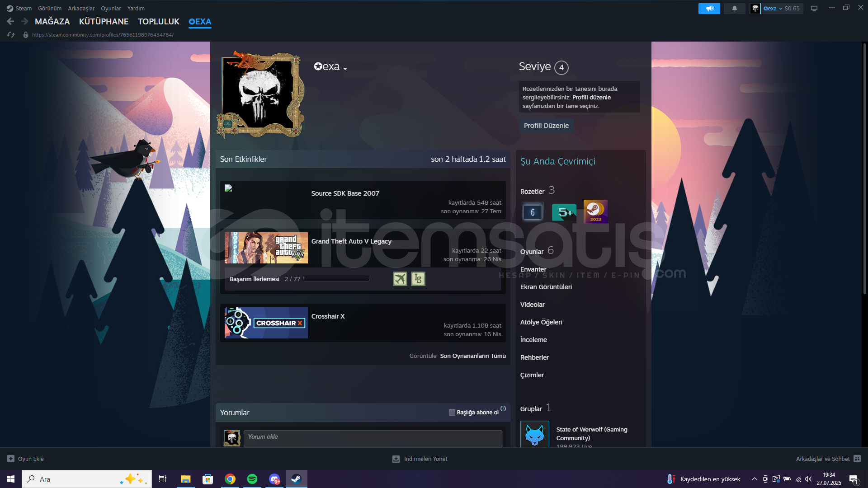Open the Windows notification center icon
The image size is (868, 488).
[854, 479]
